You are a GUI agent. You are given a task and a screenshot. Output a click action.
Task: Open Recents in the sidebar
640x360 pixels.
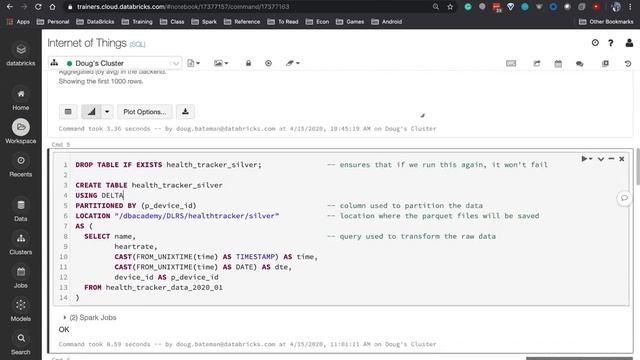pyautogui.click(x=21, y=165)
